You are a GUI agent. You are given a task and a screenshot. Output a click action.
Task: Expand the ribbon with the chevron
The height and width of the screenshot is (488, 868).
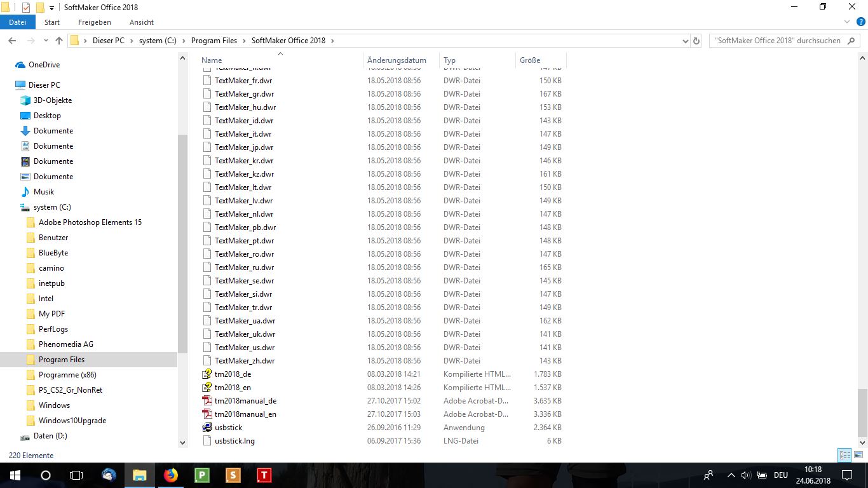click(x=846, y=22)
